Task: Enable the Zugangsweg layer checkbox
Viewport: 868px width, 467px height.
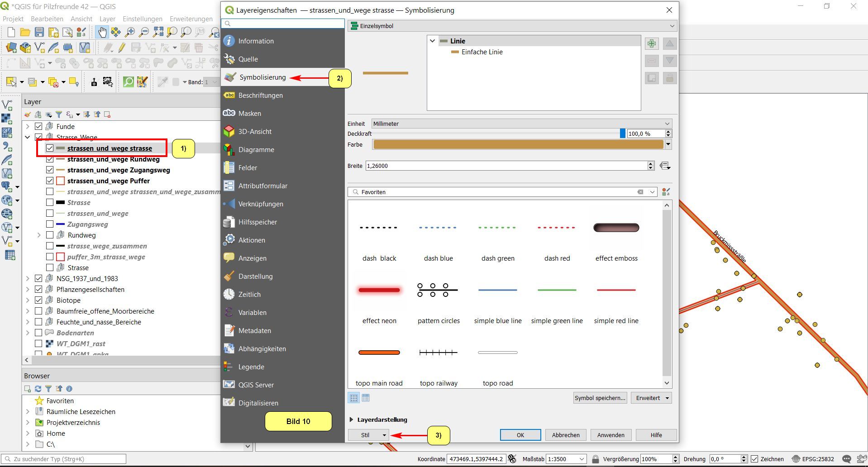Action: pyautogui.click(x=50, y=224)
